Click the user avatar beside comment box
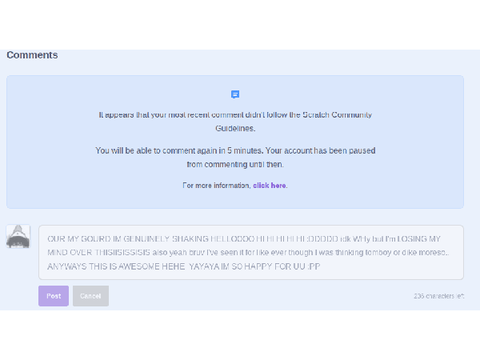The height and width of the screenshot is (360, 480). (x=18, y=236)
